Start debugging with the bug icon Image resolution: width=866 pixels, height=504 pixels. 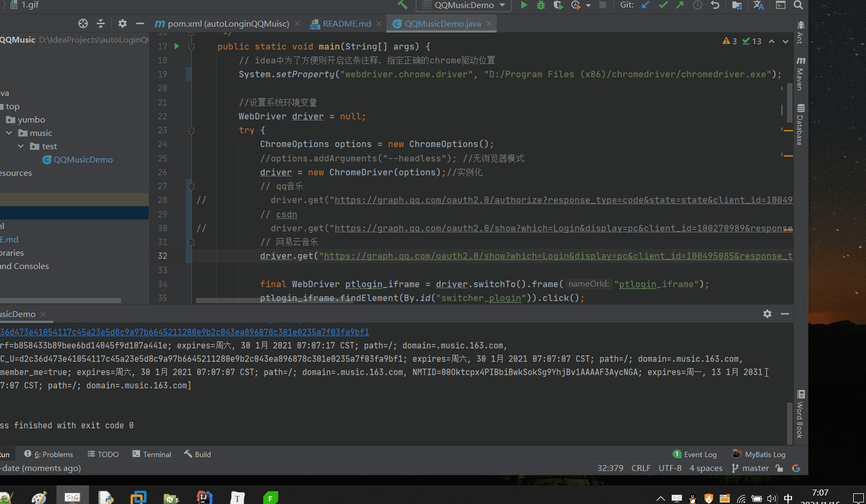(541, 5)
